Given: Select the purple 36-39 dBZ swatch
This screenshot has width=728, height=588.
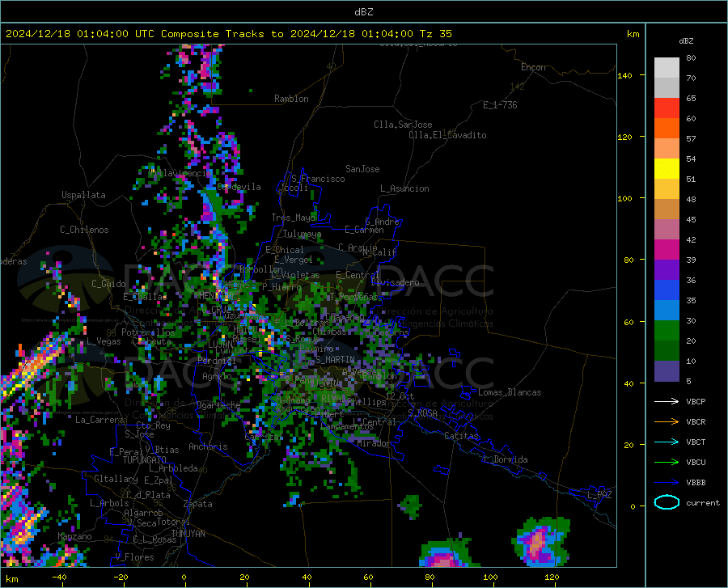Looking at the screenshot, I should pyautogui.click(x=667, y=270).
